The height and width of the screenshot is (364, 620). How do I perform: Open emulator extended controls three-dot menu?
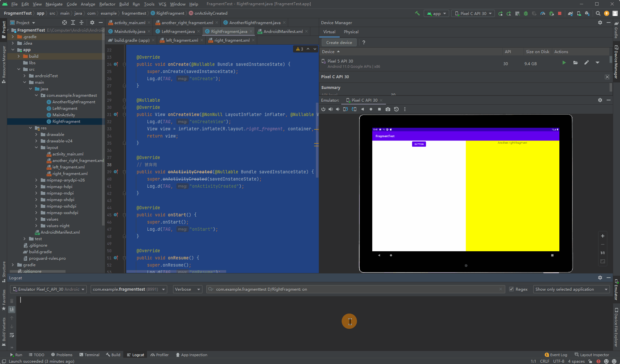pyautogui.click(x=405, y=109)
